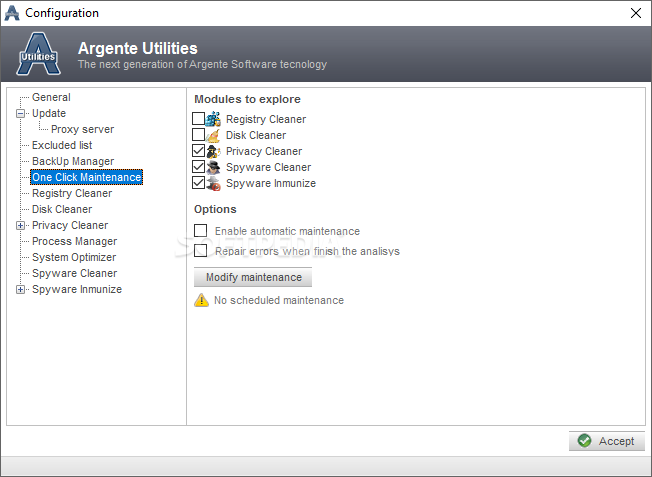Screen dimensions: 652x477
Task: Click the Privacy Cleaner module icon
Action: click(213, 151)
